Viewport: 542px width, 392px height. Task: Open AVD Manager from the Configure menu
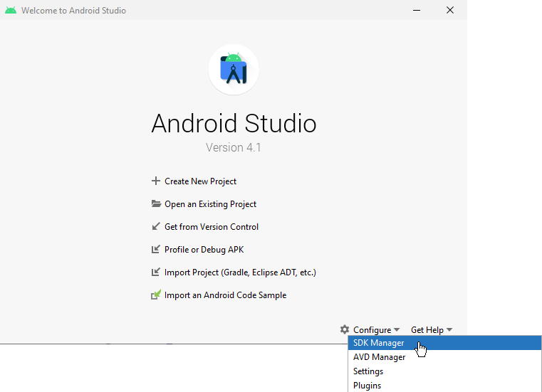click(x=379, y=357)
